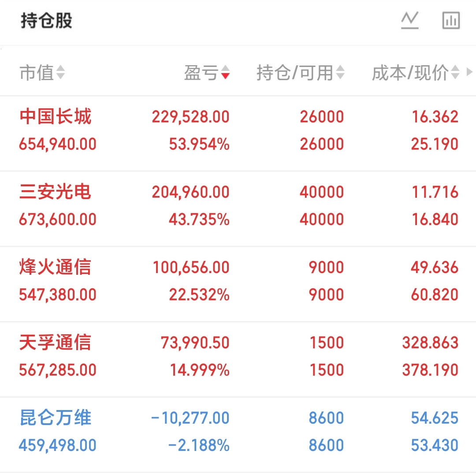
Task: Select the 229,528.00 profit value
Action: point(191,117)
